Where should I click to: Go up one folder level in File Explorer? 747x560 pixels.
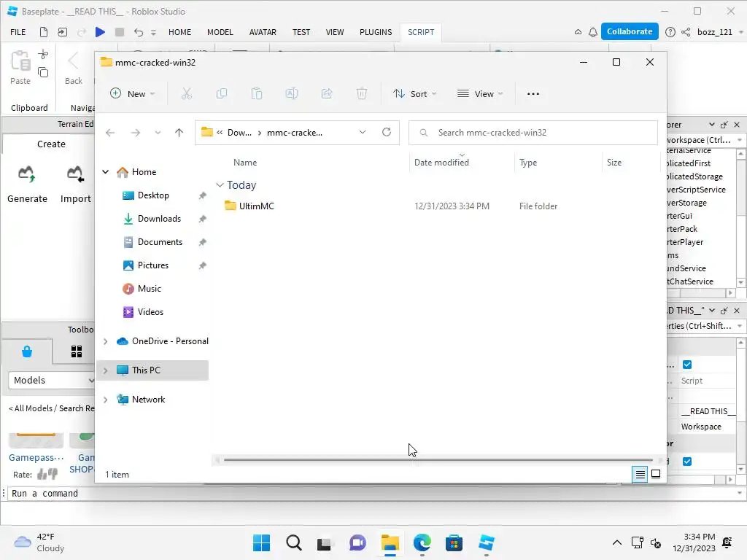pos(179,133)
